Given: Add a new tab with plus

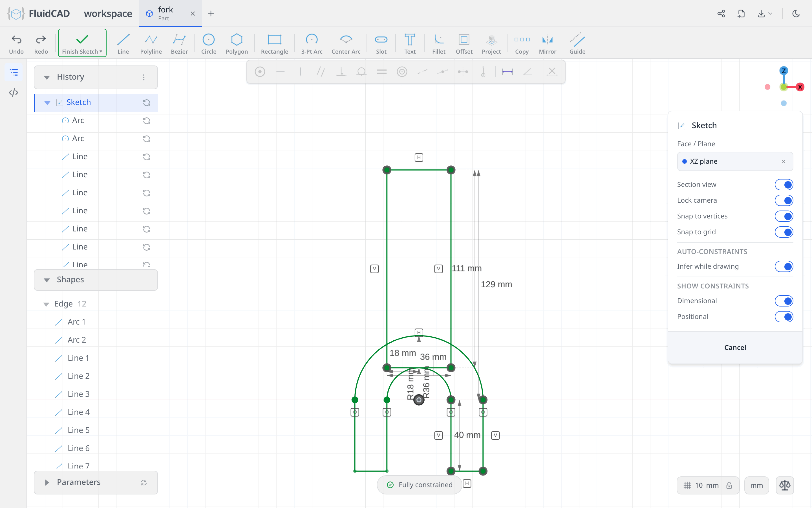Looking at the screenshot, I should click(x=211, y=14).
